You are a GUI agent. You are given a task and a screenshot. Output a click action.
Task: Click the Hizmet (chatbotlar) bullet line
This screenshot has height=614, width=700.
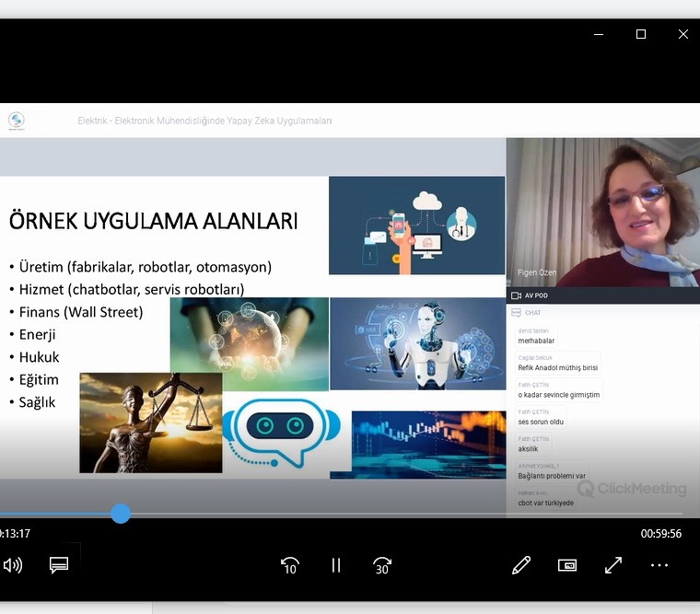pyautogui.click(x=127, y=289)
